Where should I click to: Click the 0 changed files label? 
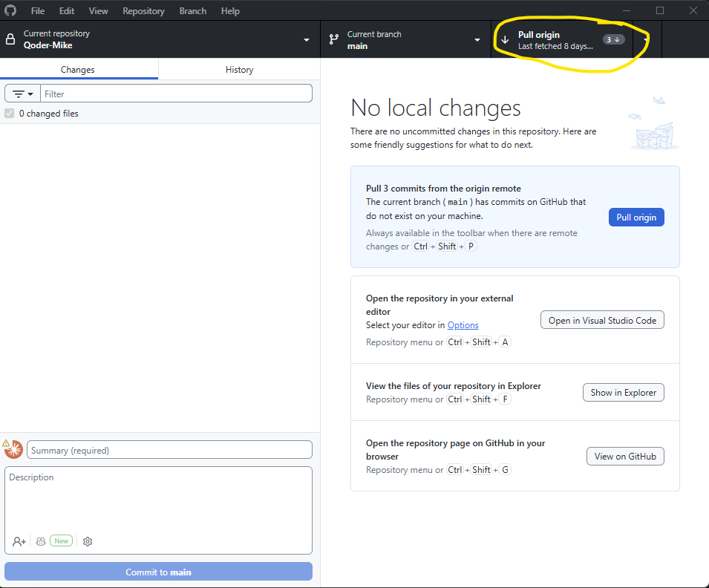(48, 114)
